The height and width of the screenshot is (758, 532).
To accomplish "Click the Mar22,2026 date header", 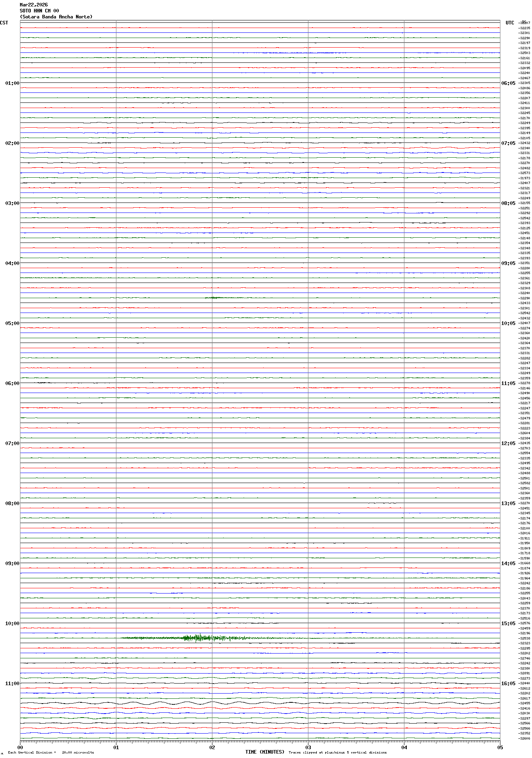I will (x=34, y=5).
